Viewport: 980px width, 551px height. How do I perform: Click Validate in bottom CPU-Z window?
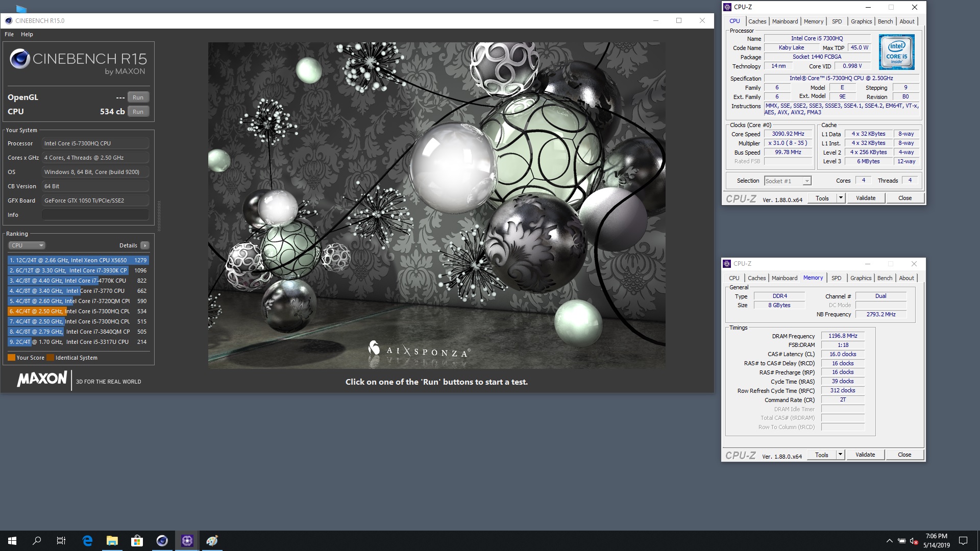[865, 455]
